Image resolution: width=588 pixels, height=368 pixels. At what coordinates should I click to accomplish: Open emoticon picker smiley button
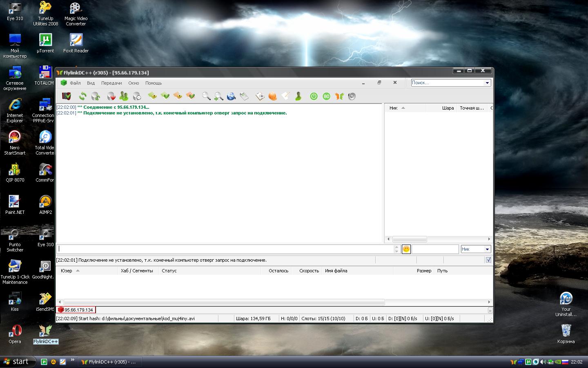(406, 249)
